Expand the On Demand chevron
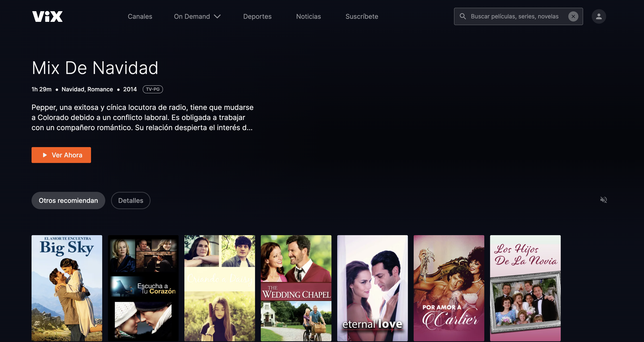644x342 pixels. [217, 17]
